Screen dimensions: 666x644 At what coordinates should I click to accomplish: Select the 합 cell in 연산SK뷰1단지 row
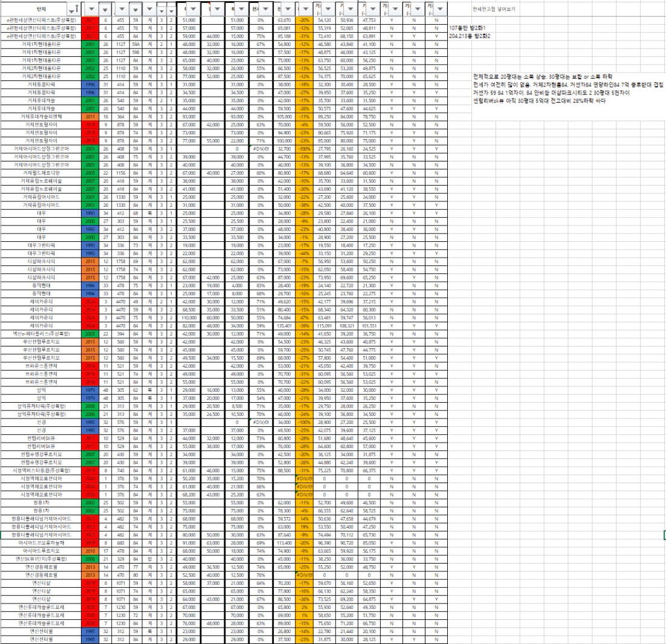tap(149, 559)
